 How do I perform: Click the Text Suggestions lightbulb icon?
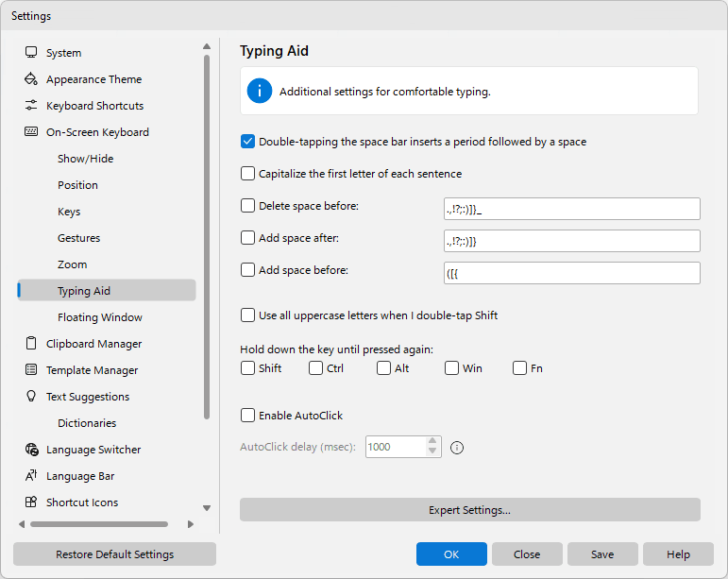click(x=31, y=396)
